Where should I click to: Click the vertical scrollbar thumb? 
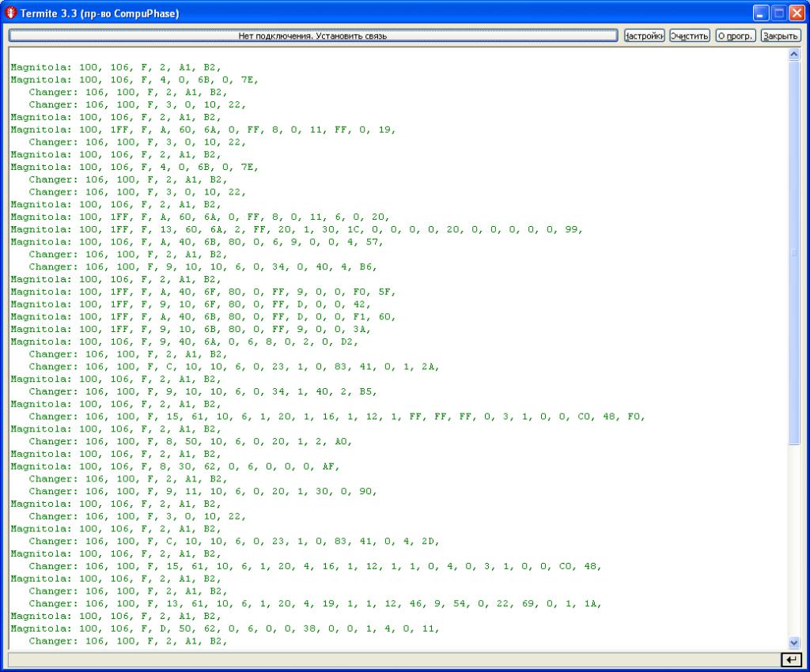pyautogui.click(x=795, y=253)
